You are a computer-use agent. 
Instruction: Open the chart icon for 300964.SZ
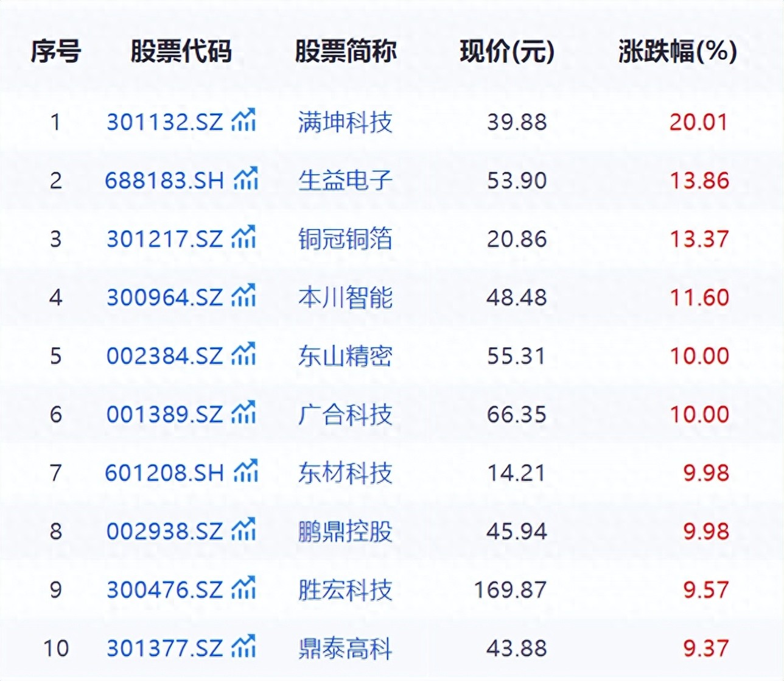point(243,296)
